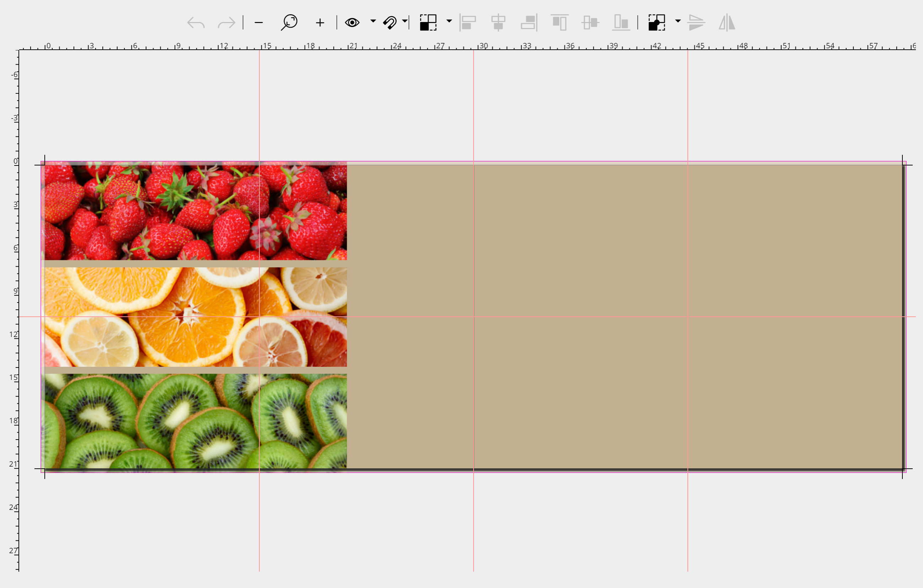Click the redo arrow
The height and width of the screenshot is (588, 923).
(226, 23)
